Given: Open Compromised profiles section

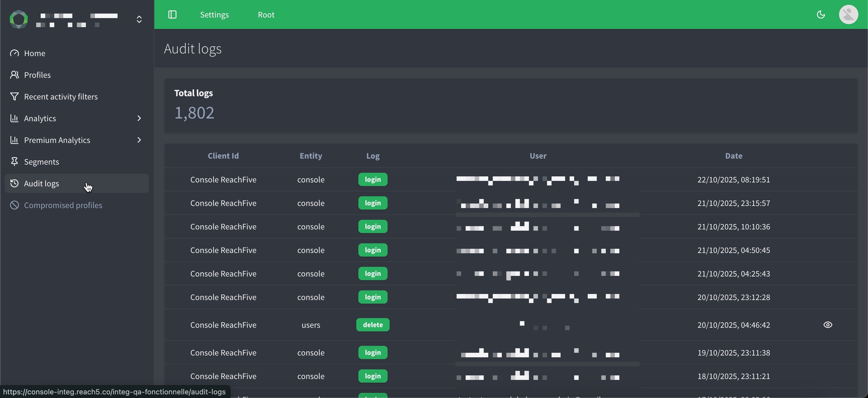Looking at the screenshot, I should pos(63,205).
